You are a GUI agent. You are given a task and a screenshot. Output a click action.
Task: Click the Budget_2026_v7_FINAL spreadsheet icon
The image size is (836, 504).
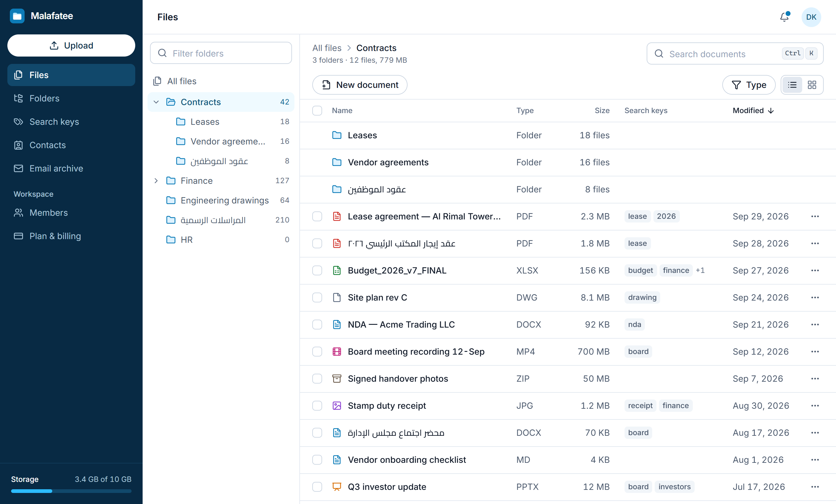click(x=337, y=270)
